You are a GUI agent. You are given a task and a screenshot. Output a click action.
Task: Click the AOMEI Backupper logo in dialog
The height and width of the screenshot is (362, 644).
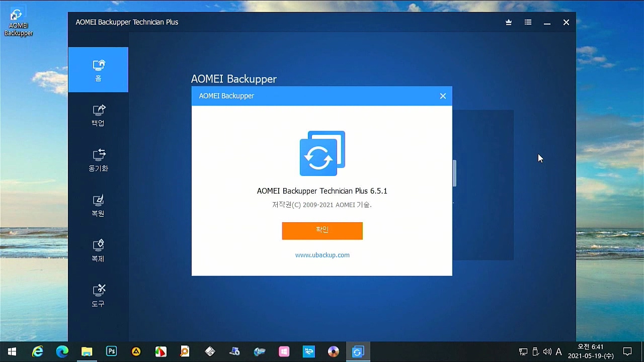[323, 153]
